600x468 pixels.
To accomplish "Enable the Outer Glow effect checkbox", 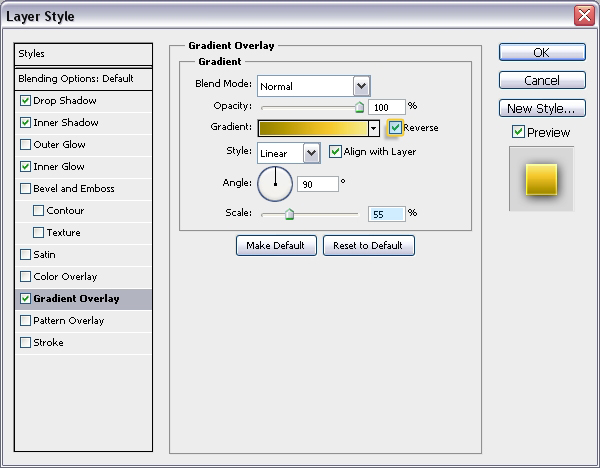I will tap(25, 145).
